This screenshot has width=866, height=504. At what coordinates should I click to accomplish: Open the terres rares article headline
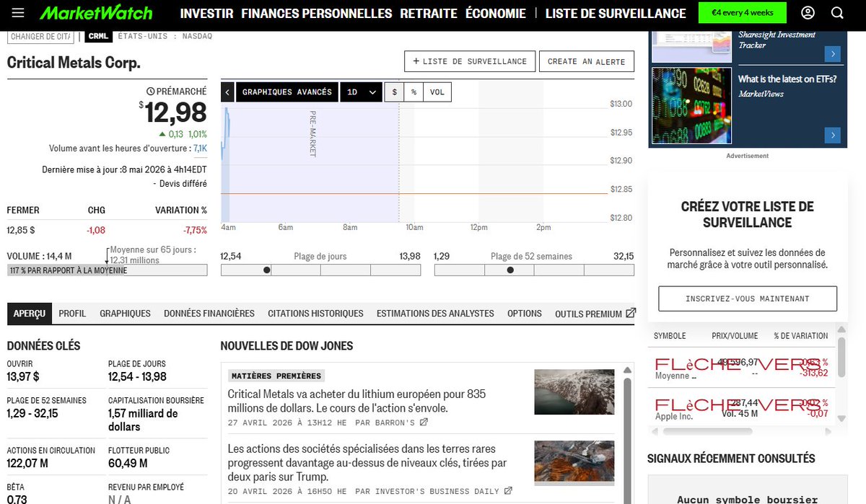coord(368,463)
